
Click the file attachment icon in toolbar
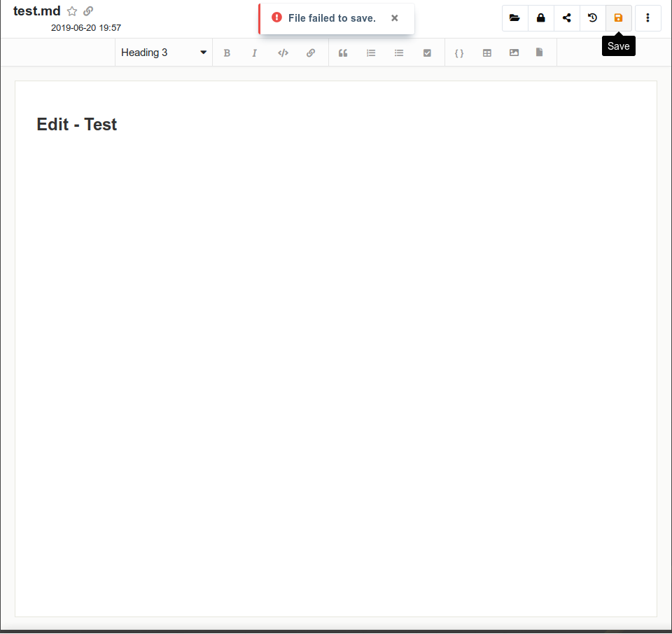coord(539,53)
